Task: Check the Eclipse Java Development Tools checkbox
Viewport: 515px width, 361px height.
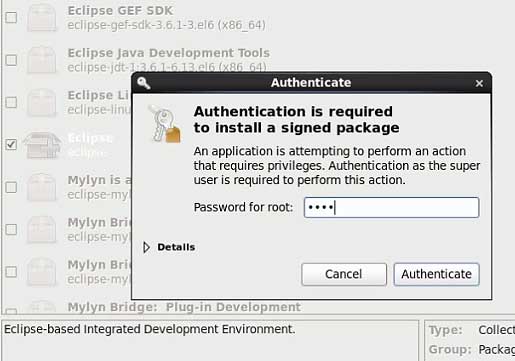Action: point(11,60)
